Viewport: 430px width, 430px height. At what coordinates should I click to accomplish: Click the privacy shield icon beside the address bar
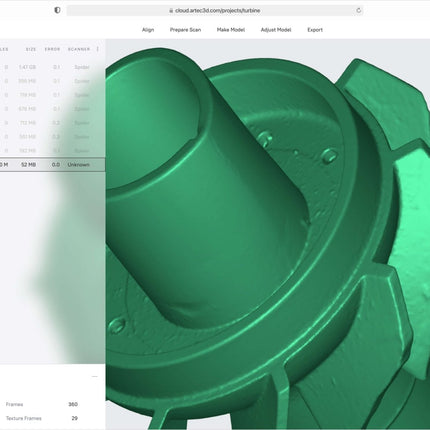point(57,10)
